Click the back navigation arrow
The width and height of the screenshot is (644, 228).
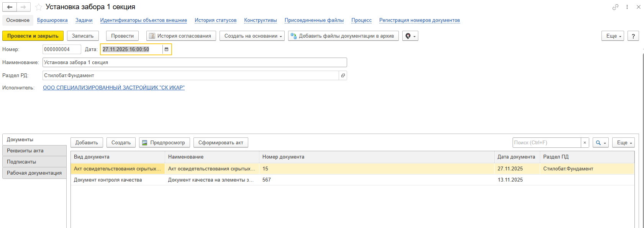tap(10, 7)
